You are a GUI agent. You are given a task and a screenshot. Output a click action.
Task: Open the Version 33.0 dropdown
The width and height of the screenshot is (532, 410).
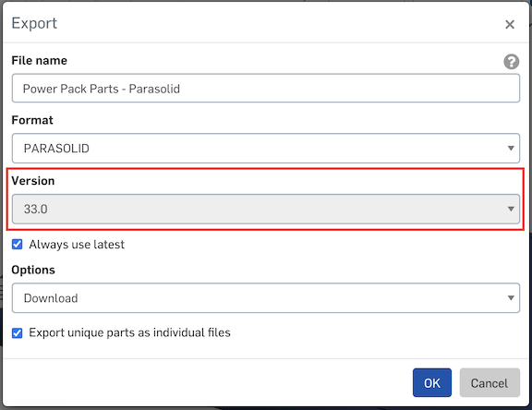(x=266, y=209)
